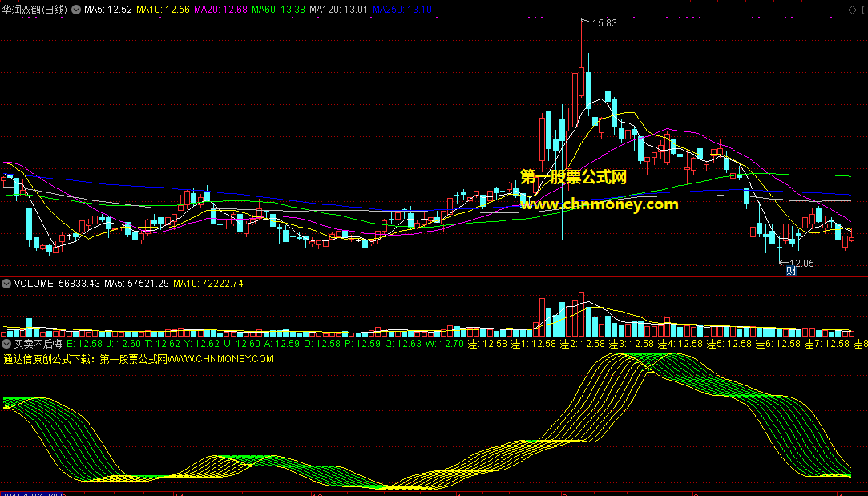Click the 通达信原创公式下载 text line in indicator panel
Screen dimensions: 868x496
pos(139,359)
